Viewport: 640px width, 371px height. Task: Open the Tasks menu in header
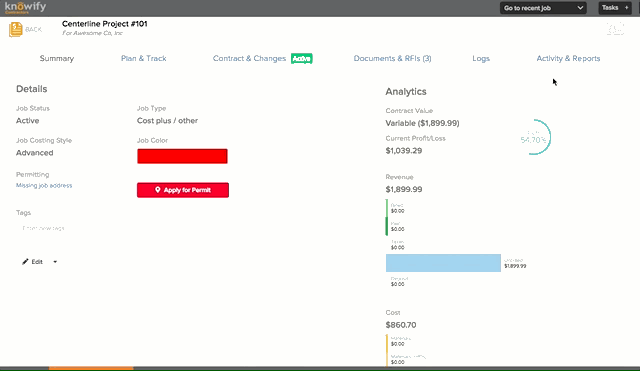click(x=610, y=8)
